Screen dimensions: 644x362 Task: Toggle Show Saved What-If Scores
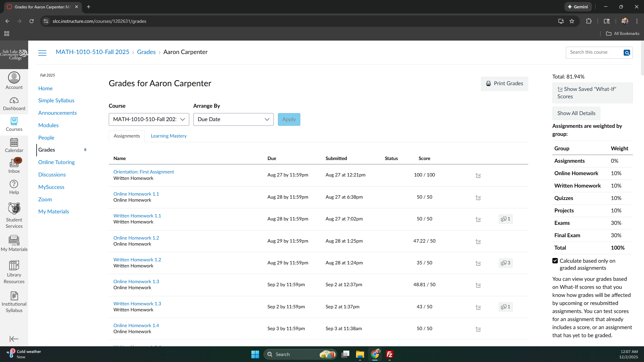pyautogui.click(x=592, y=93)
